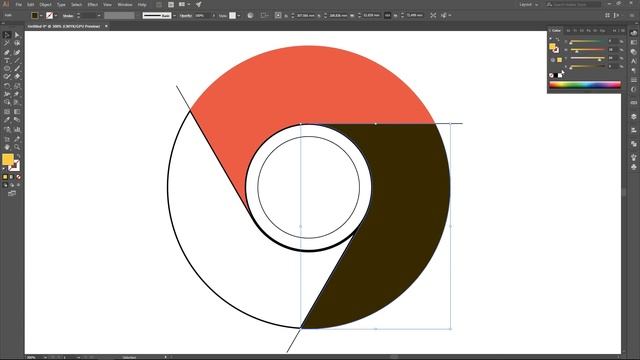Image resolution: width=640 pixels, height=360 pixels.
Task: Select the Gradient tool
Action: point(17,111)
